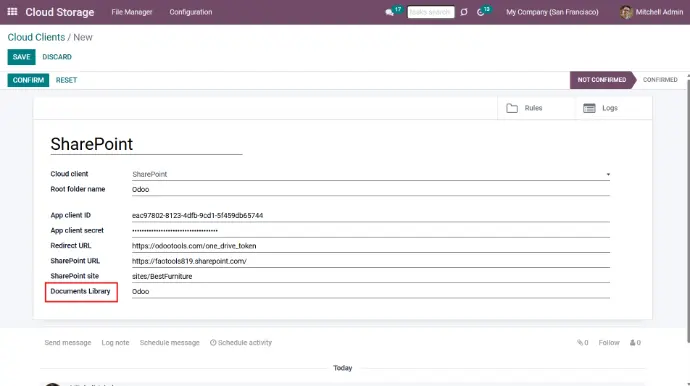Click Schedule activity text in the chatter
Viewport: 690px width, 386px height.
coord(245,342)
